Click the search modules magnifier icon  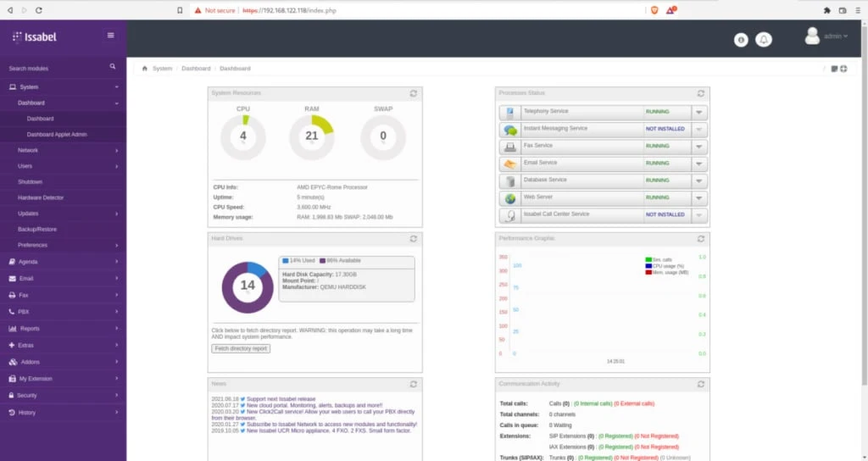(x=113, y=67)
